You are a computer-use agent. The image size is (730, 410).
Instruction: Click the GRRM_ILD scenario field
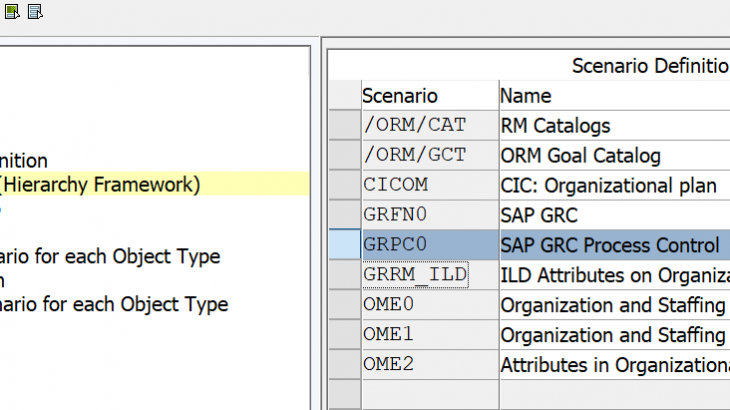point(415,275)
